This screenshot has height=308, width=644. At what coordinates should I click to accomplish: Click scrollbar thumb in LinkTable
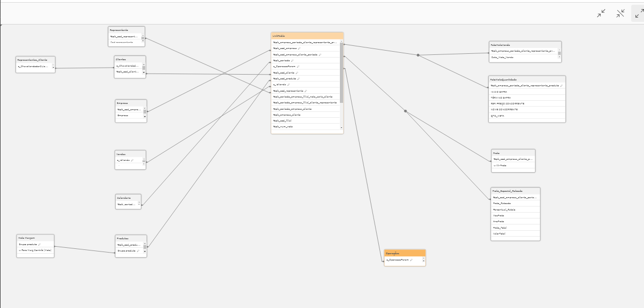coord(341,72)
